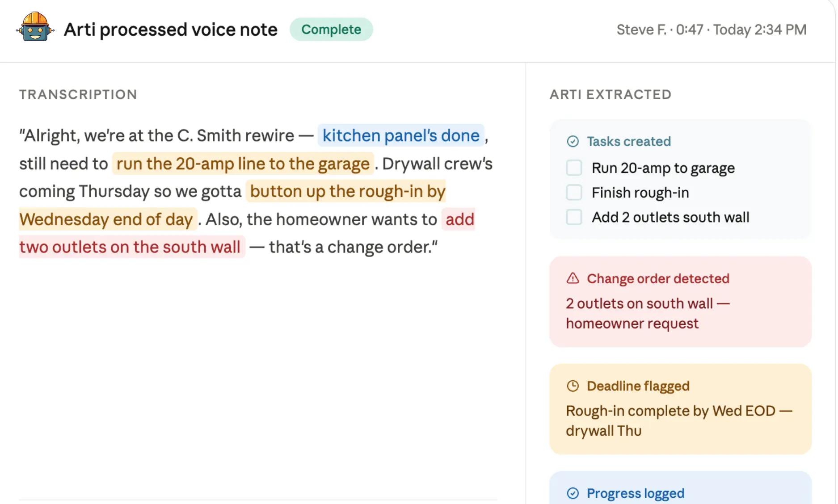The width and height of the screenshot is (838, 504).
Task: Check the Add 2 outlets south wall task
Action: (574, 217)
